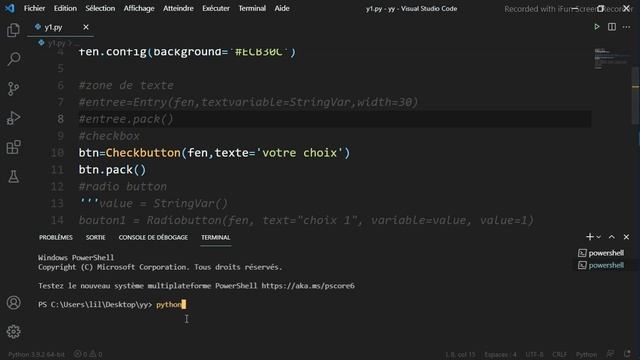Click the terminal prompt line with python
Viewport: 640px width, 360px height.
(x=112, y=304)
